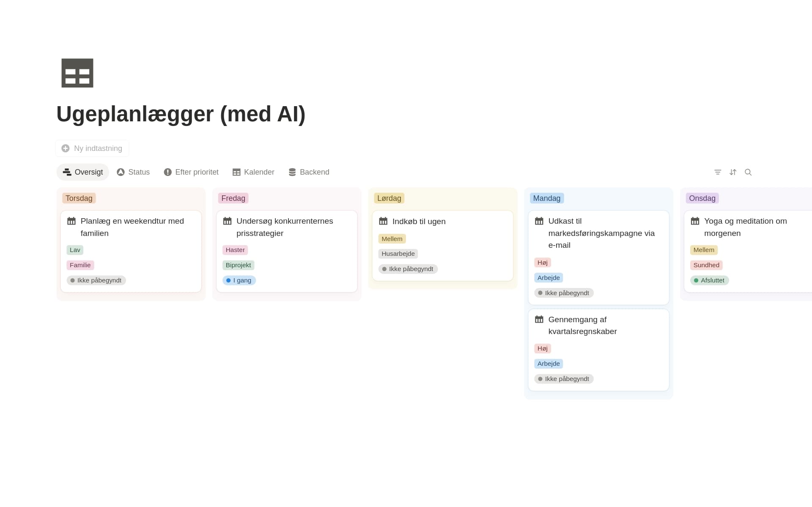Image resolution: width=812 pixels, height=507 pixels.
Task: Open search with the magnifier icon
Action: [748, 172]
